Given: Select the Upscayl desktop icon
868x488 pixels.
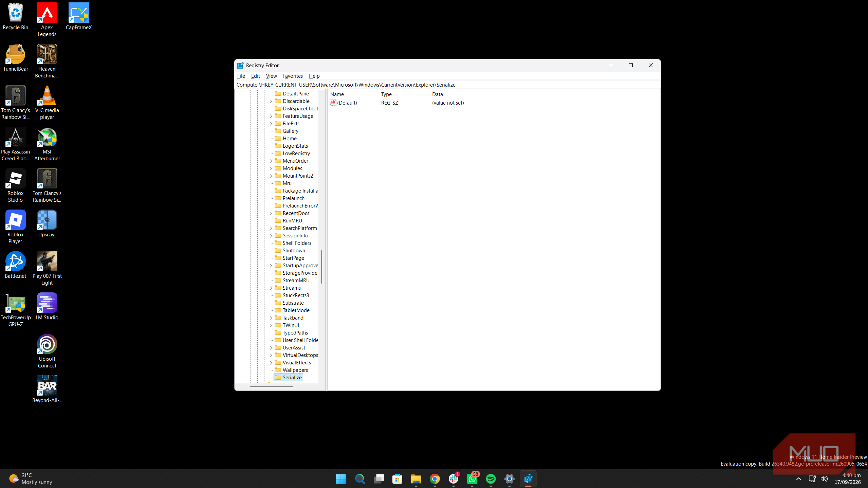Looking at the screenshot, I should (47, 223).
